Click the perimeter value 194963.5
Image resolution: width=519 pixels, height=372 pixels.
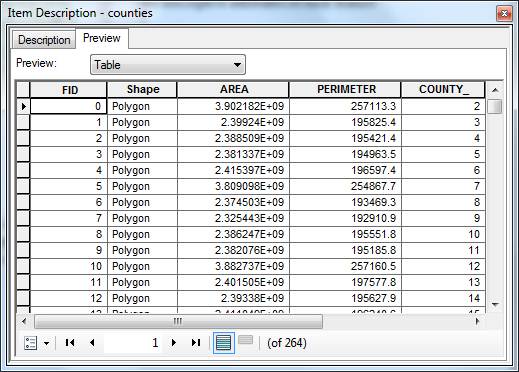click(345, 154)
